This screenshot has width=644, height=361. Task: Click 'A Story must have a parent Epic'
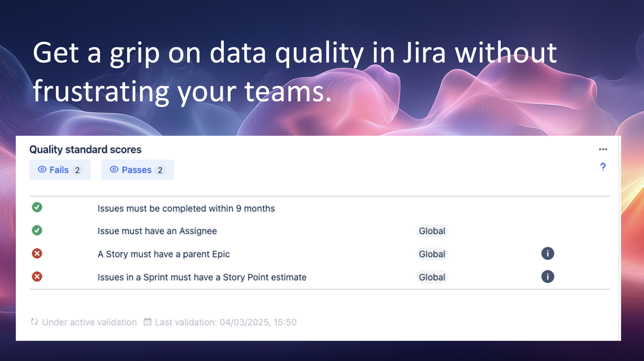[x=164, y=254]
